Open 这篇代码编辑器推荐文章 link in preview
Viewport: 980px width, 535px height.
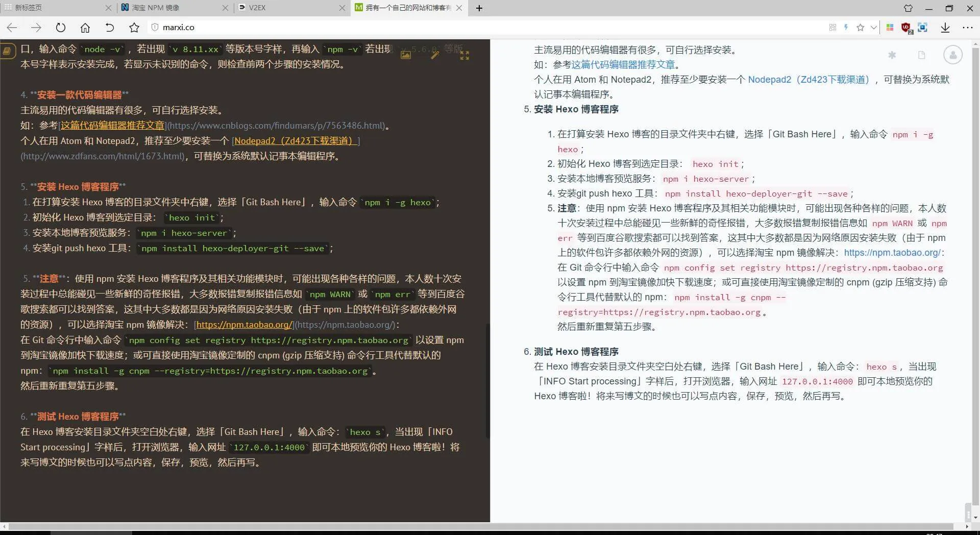[x=623, y=65]
